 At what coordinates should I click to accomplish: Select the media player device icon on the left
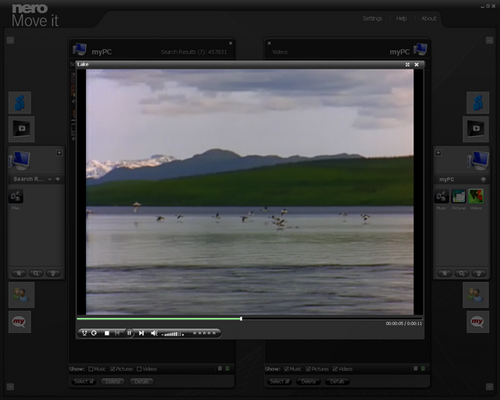[21, 129]
